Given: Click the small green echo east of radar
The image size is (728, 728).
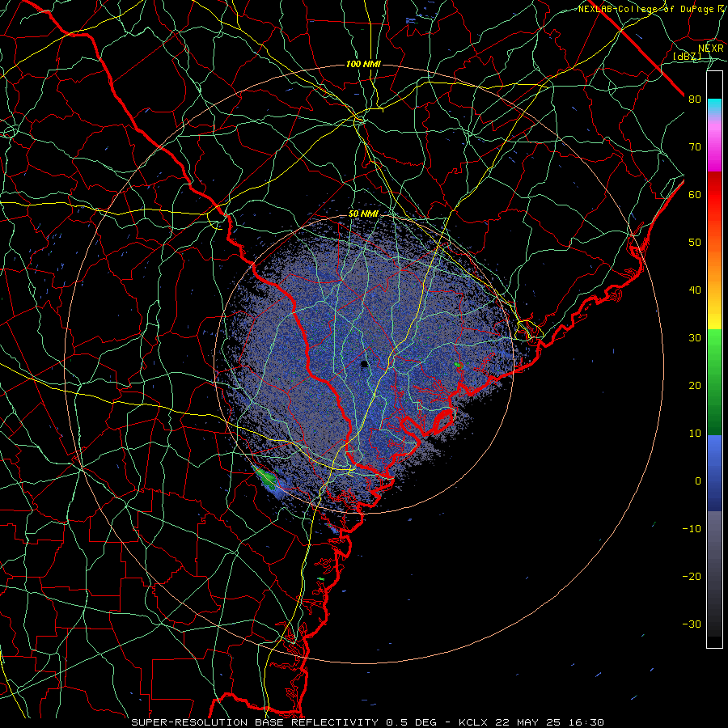Looking at the screenshot, I should coord(459,365).
